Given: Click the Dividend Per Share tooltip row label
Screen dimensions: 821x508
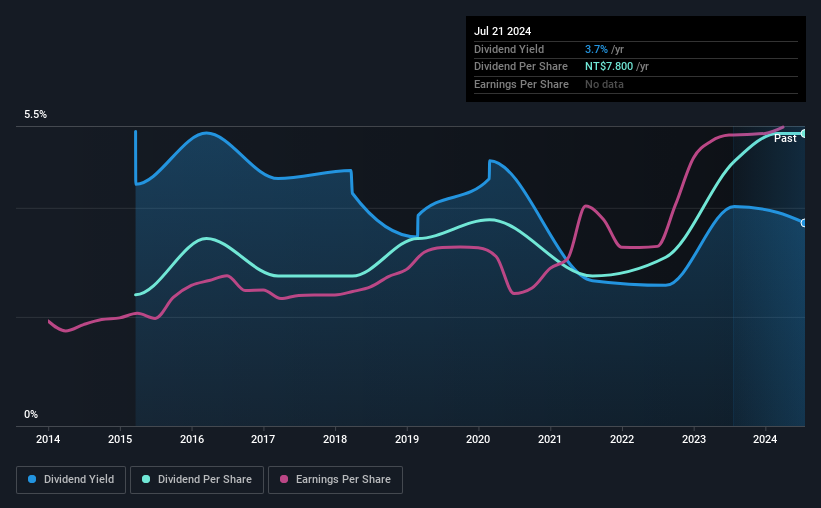Looking at the screenshot, I should point(520,67).
